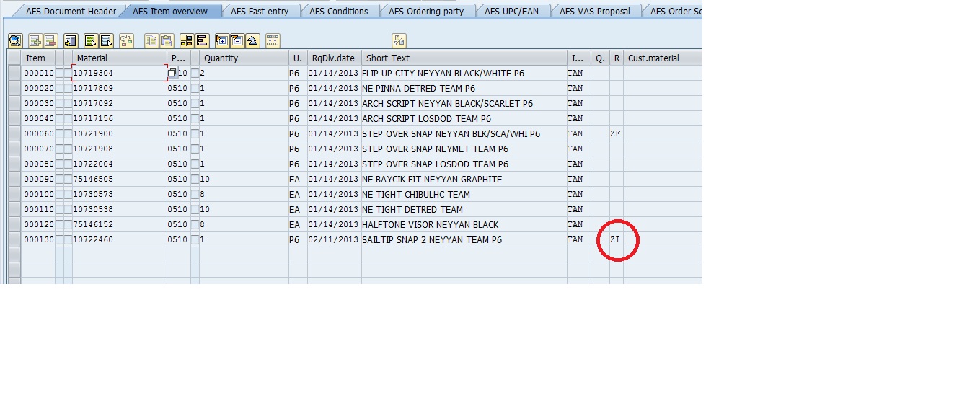Expand items using the plus-box toolbar icon
Viewport: 980px width, 398px height.
click(x=221, y=40)
